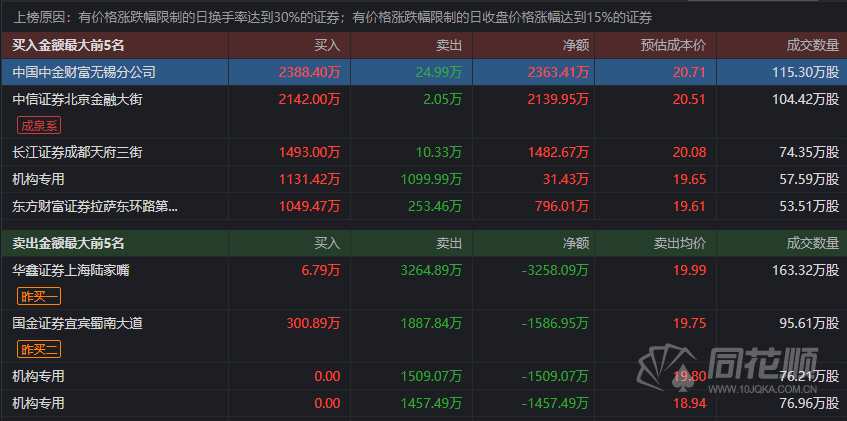The width and height of the screenshot is (847, 421).
Task: Click the 预估成本价 column header
Action: point(673,45)
